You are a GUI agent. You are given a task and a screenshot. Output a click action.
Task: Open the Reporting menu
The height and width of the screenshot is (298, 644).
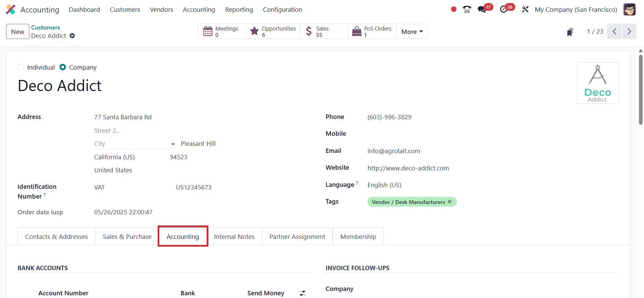click(x=239, y=9)
